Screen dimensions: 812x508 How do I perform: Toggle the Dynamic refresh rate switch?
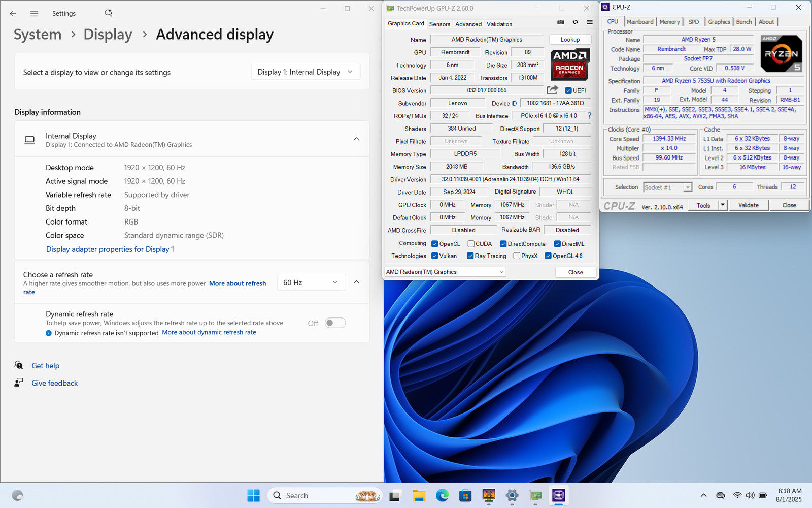point(335,323)
